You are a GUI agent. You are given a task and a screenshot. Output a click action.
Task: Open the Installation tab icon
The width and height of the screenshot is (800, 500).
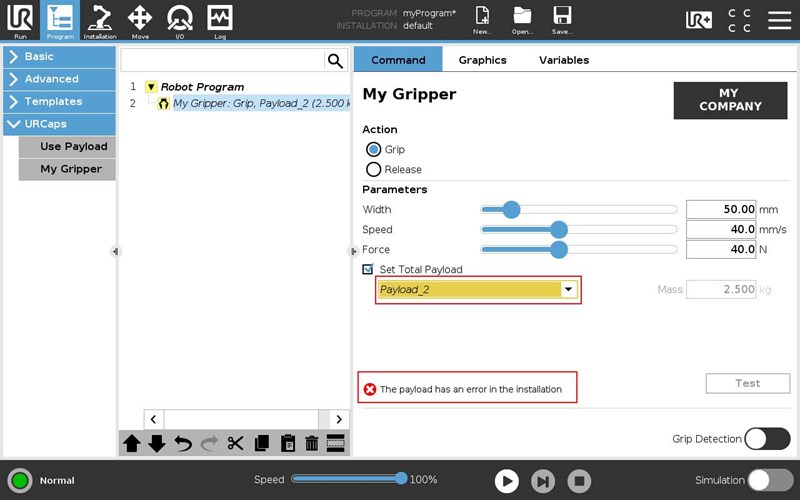(100, 18)
